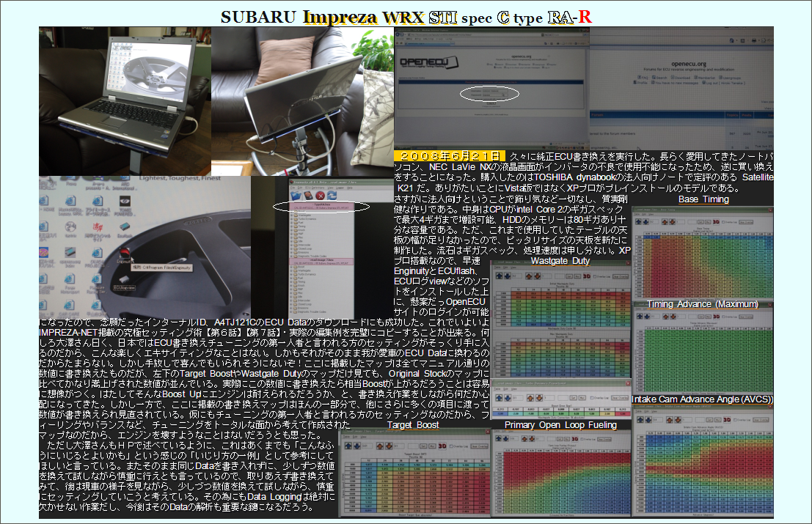The width and height of the screenshot is (812, 524).
Task: Click Clear Overlay in Wastgate Duty window
Action: click(x=621, y=276)
